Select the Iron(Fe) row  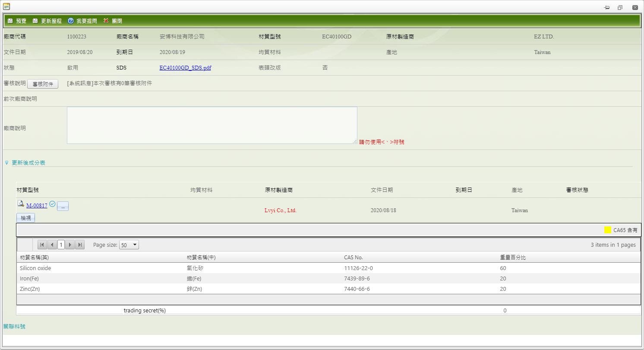(x=328, y=278)
